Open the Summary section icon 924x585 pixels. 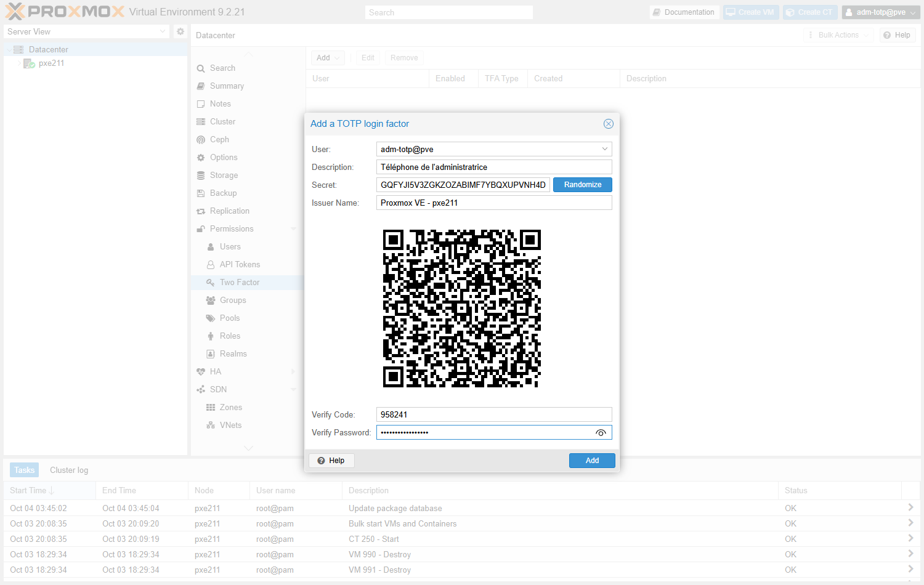(x=201, y=86)
